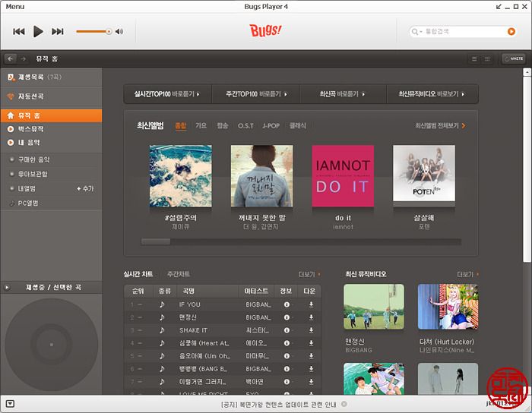
Task: Expand 재생중 / 선택한 곡 panel
Action: click(7, 287)
